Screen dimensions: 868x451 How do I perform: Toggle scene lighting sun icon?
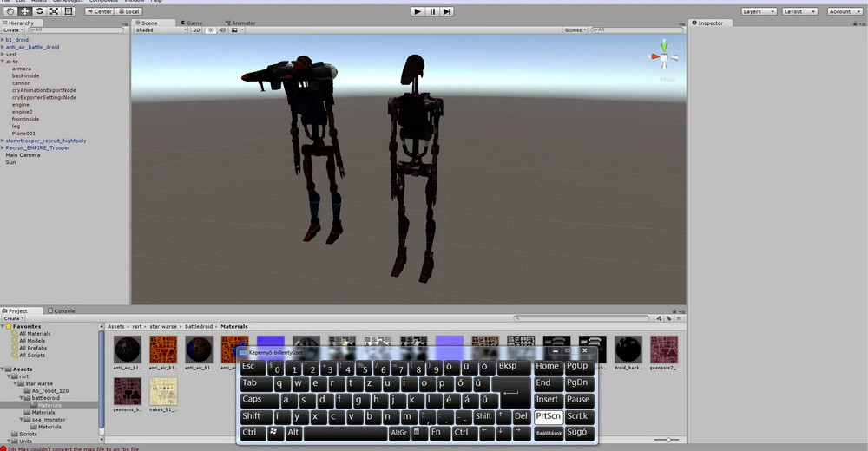[211, 29]
